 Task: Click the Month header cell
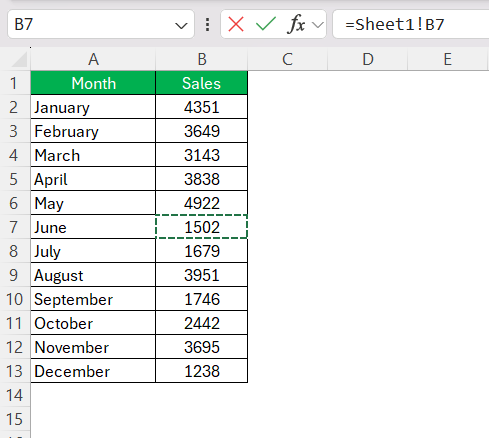coord(93,83)
